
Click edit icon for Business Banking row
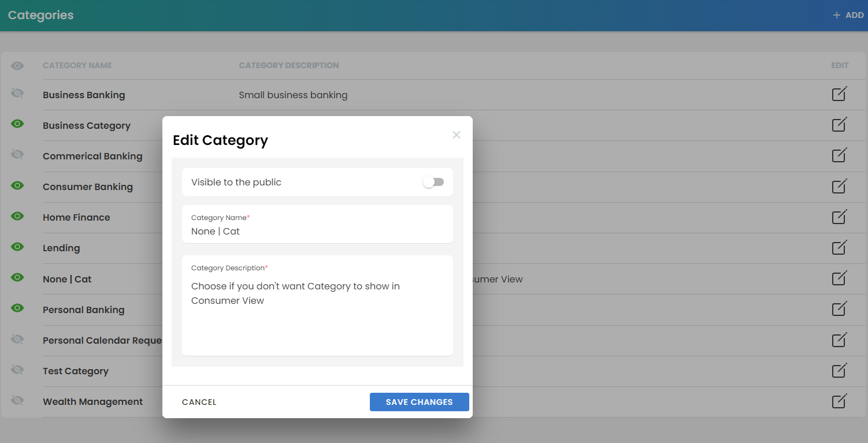coord(839,94)
